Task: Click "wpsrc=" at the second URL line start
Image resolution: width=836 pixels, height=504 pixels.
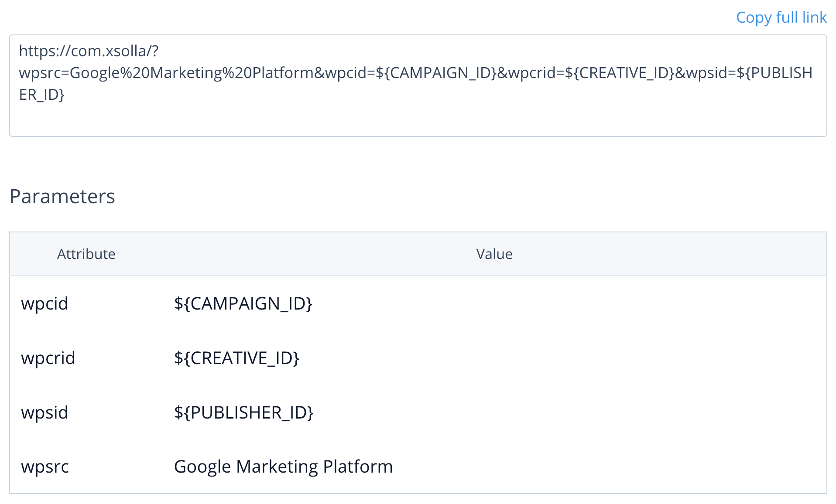Action: pos(44,73)
